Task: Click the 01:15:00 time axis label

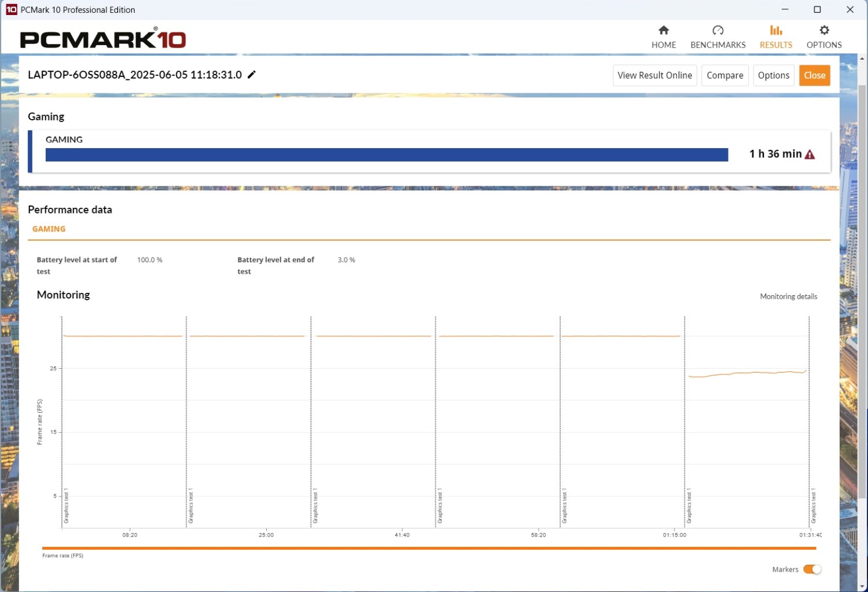Action: 675,535
